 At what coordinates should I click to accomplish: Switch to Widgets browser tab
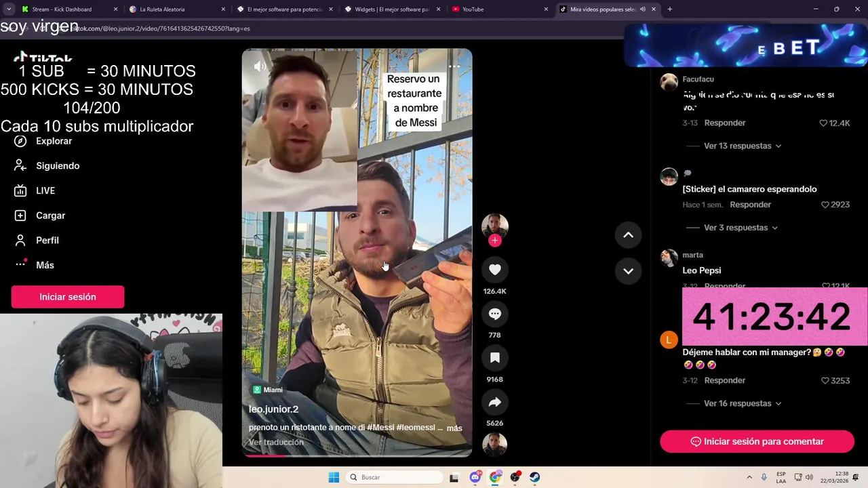point(392,9)
